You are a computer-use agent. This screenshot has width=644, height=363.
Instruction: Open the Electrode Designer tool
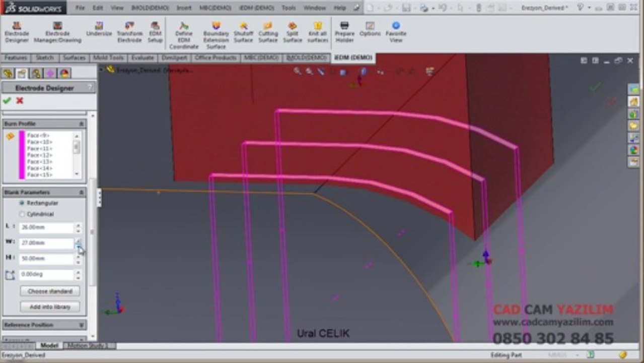click(17, 33)
